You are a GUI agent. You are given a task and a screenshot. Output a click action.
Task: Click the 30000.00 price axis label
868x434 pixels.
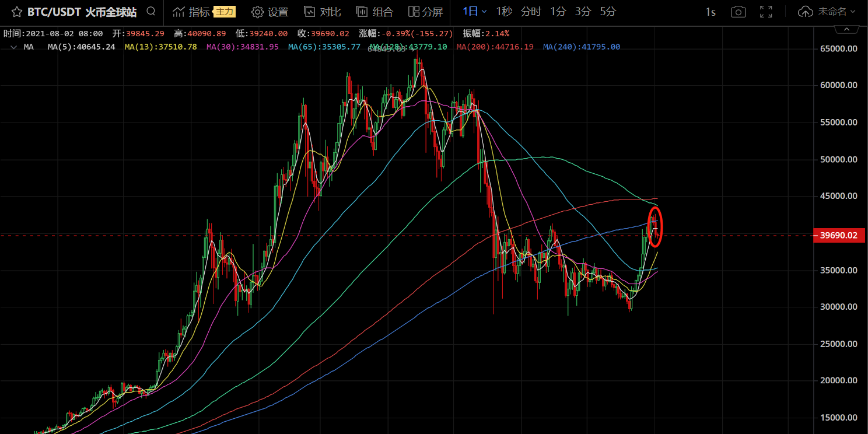click(838, 307)
